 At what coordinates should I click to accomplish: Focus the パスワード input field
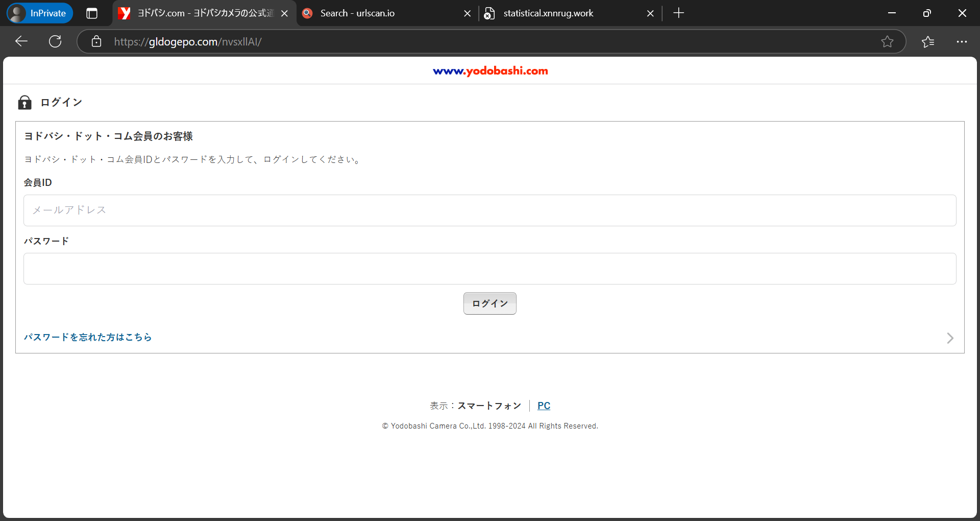(490, 269)
